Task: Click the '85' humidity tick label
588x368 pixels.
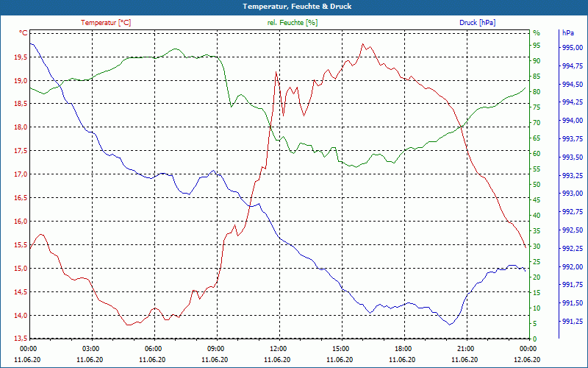Action: 537,77
